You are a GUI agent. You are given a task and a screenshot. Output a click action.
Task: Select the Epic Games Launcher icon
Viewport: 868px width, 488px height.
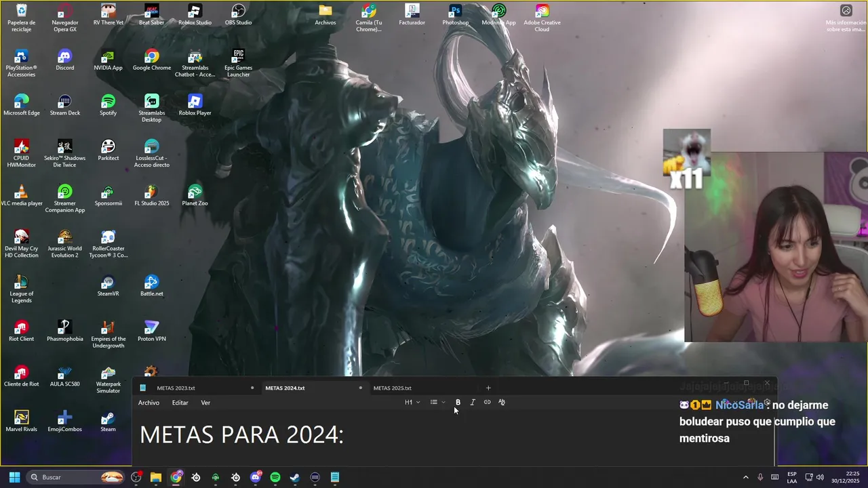[x=238, y=63]
